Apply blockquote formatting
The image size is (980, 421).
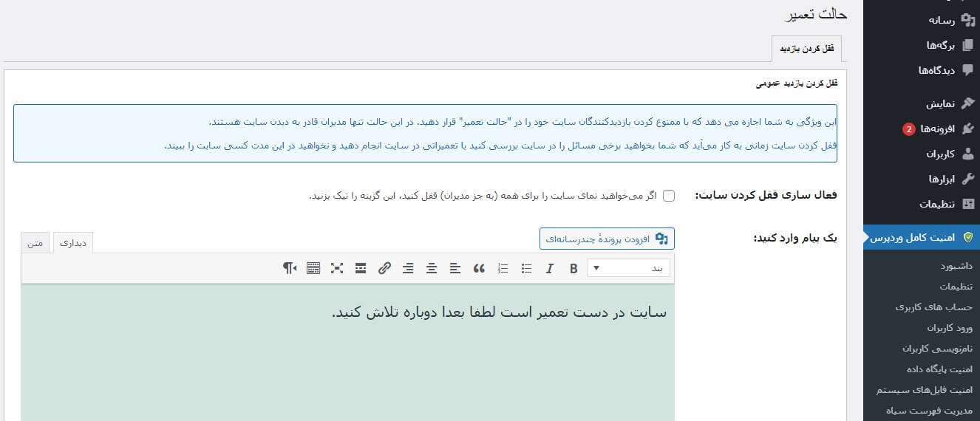pos(479,268)
